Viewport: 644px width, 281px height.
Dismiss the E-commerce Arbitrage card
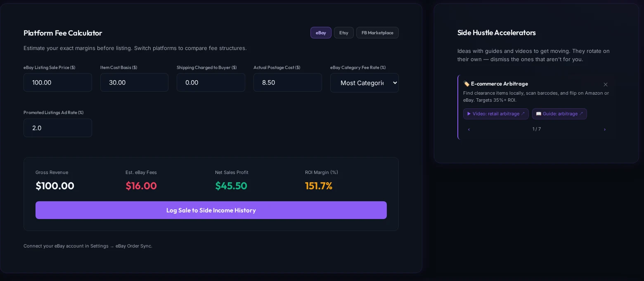click(x=606, y=84)
